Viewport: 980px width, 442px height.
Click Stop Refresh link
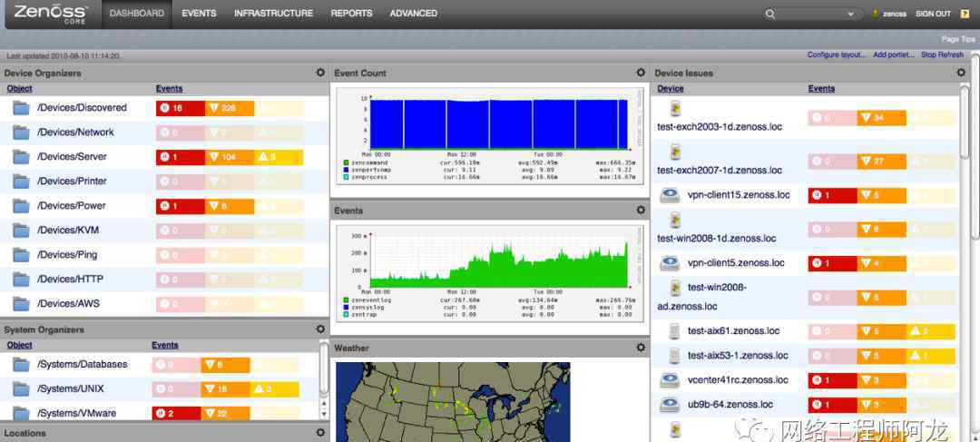click(942, 55)
